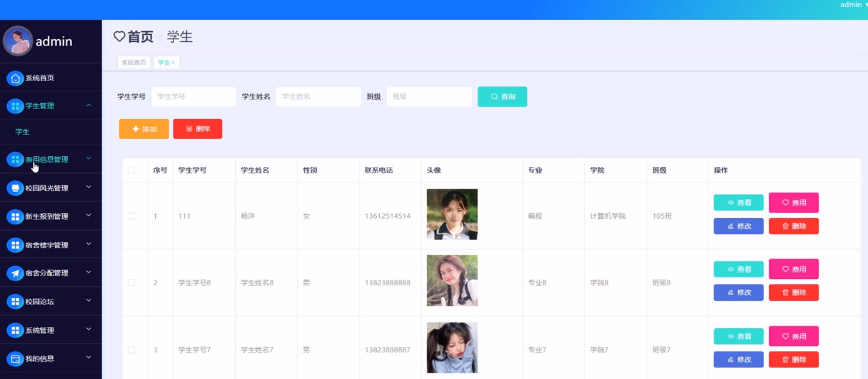Click the 计算机学院 cell
The image size is (868, 379).
click(608, 216)
